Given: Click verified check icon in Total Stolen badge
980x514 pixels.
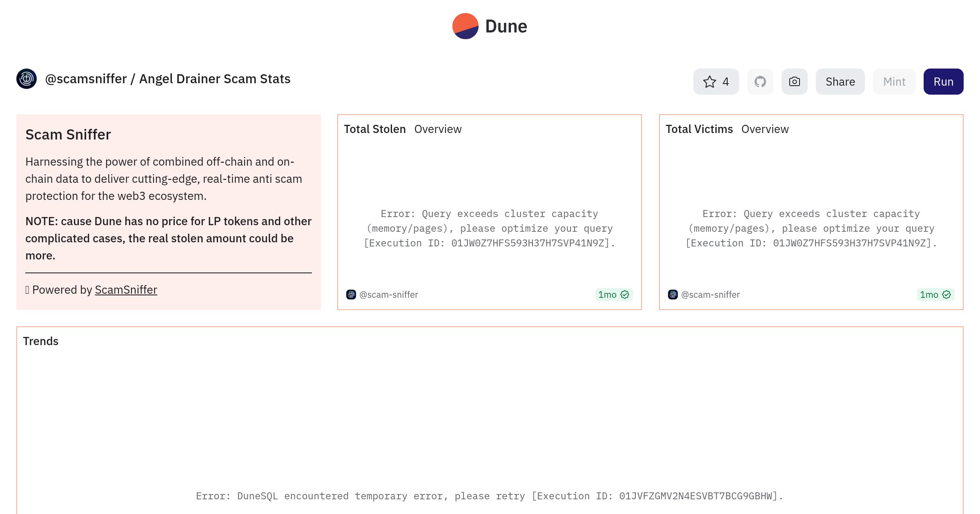Looking at the screenshot, I should (x=625, y=295).
